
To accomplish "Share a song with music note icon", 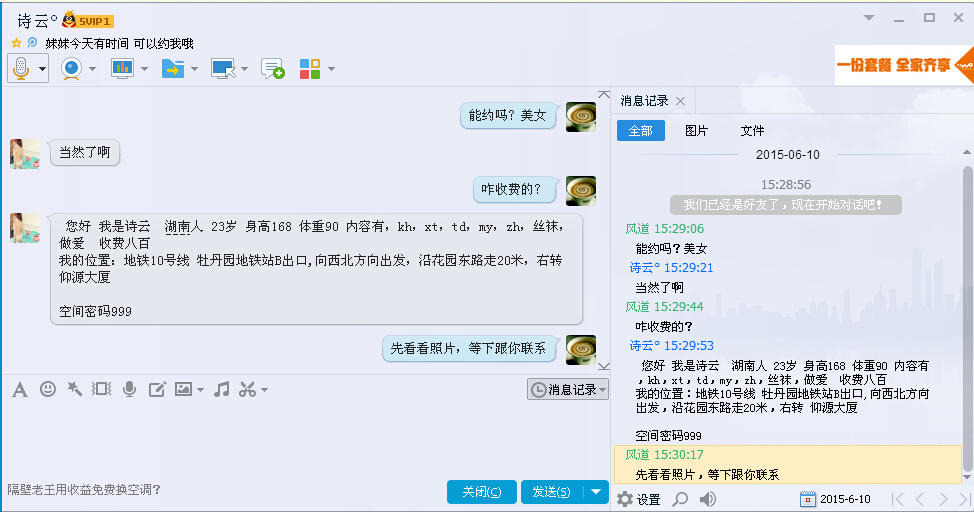I will tap(221, 389).
